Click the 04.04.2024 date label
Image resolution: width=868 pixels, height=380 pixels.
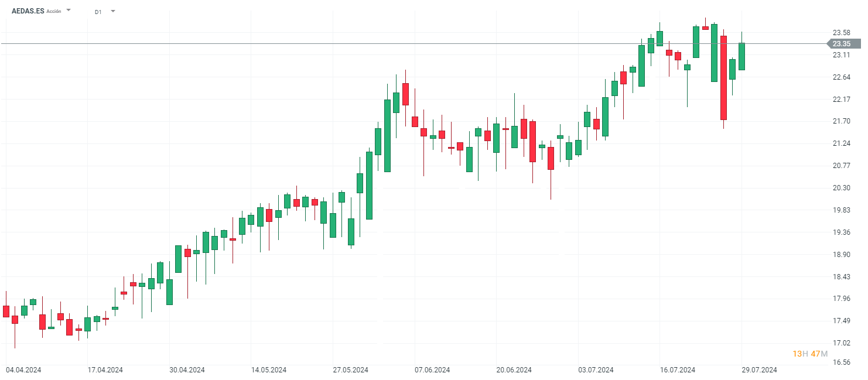point(23,370)
